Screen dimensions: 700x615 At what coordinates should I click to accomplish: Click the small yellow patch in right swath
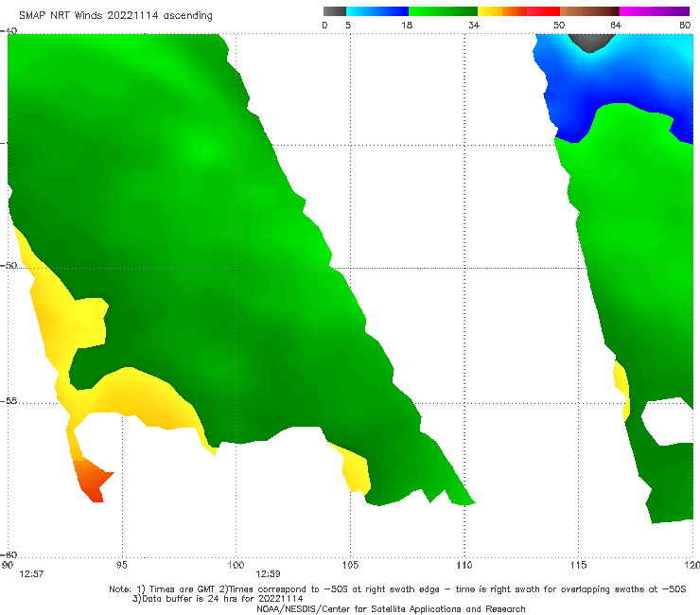click(x=622, y=390)
